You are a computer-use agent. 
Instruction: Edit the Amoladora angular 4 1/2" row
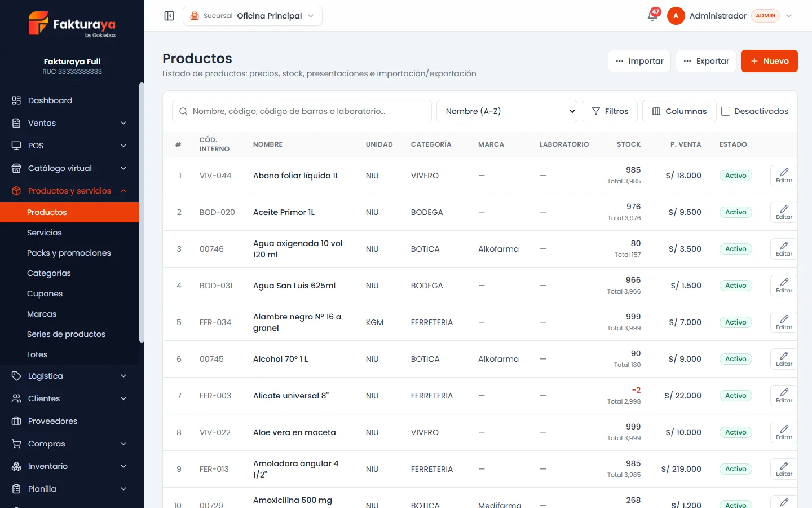point(784,469)
